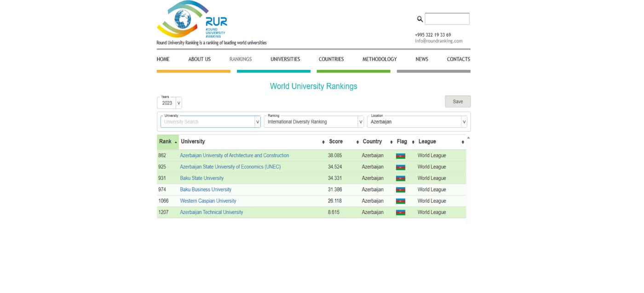Open Azerbaijan University of Architecture and Construction link

coord(234,156)
